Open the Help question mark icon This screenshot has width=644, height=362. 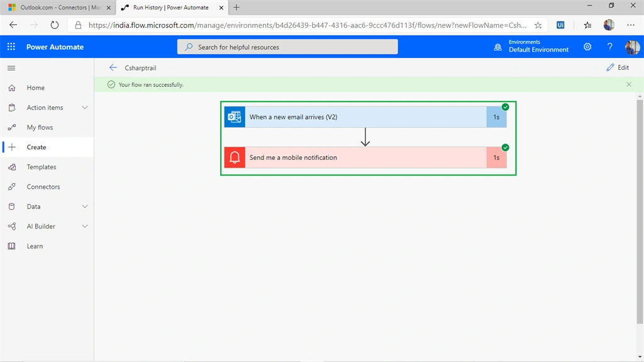(x=609, y=47)
